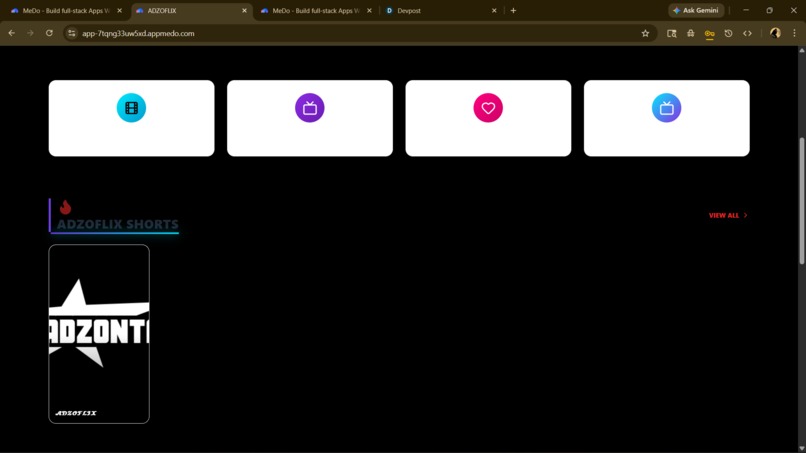Minimize the browser window

[x=746, y=10]
